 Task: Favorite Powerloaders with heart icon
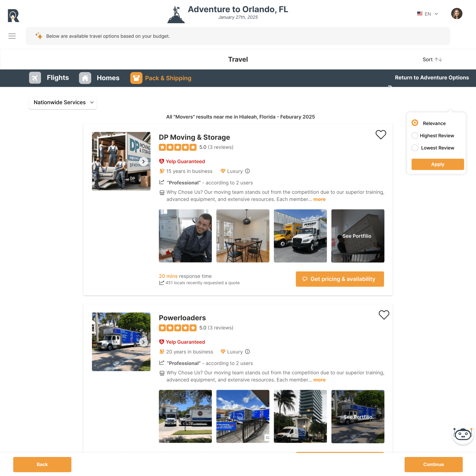click(x=384, y=315)
